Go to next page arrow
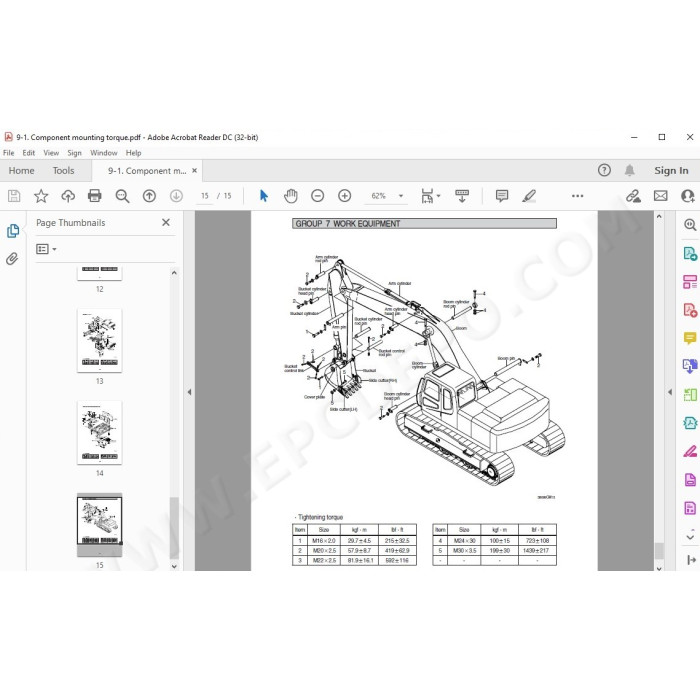The height and width of the screenshot is (700, 700). tap(176, 196)
